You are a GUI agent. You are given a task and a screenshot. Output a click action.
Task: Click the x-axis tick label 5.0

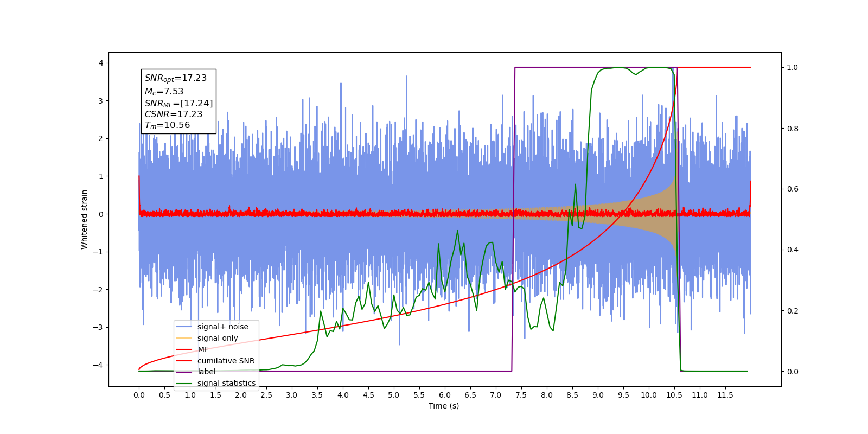pyautogui.click(x=394, y=395)
